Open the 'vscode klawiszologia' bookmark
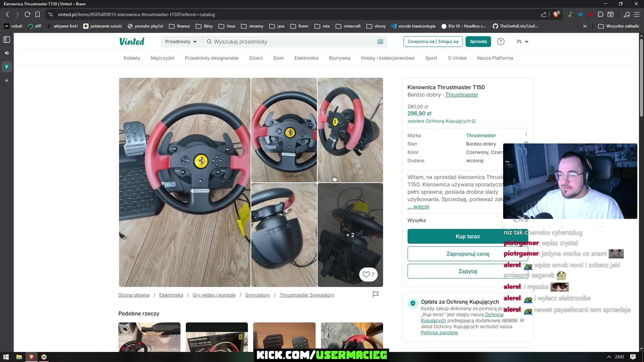Image resolution: width=644 pixels, height=362 pixels. point(413,26)
